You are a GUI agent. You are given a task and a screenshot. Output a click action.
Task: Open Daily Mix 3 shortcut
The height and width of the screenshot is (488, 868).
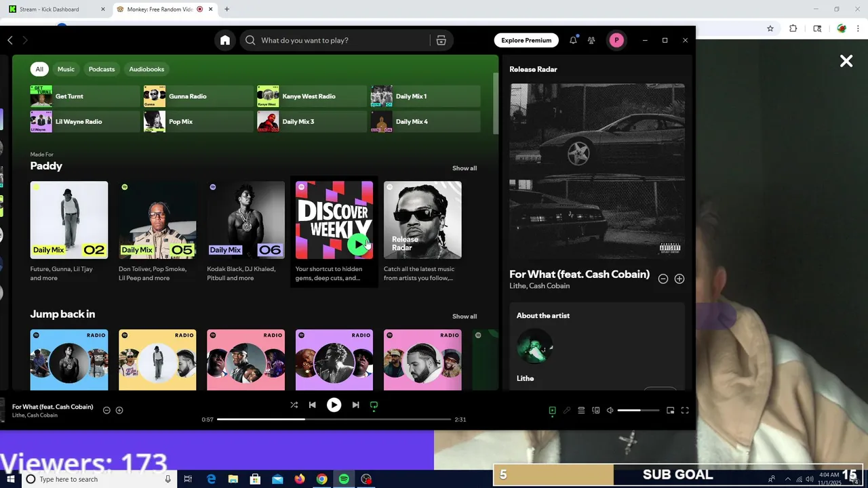pyautogui.click(x=311, y=121)
